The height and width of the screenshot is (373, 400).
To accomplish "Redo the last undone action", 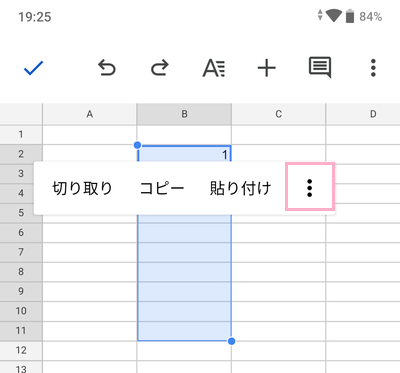I will click(x=160, y=68).
